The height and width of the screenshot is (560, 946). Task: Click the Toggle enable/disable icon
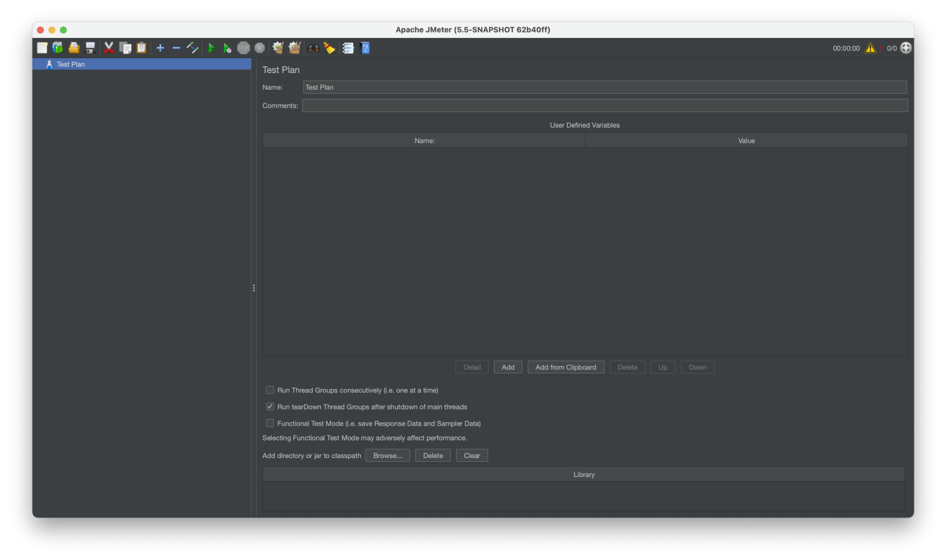(x=193, y=48)
